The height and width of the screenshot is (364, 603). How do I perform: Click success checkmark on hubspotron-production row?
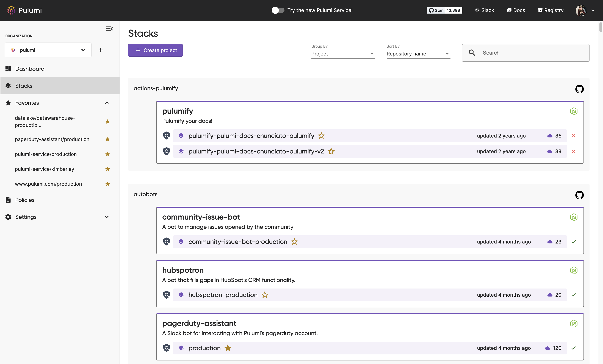(573, 295)
